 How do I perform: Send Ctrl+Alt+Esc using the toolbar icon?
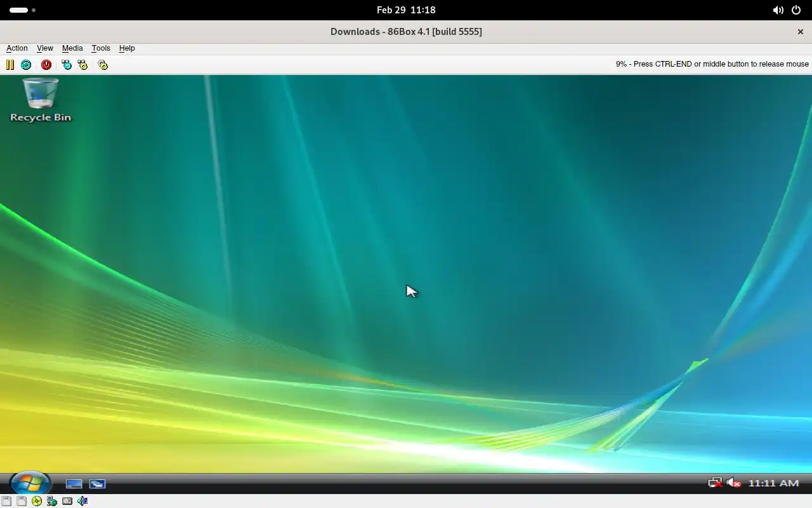click(82, 65)
